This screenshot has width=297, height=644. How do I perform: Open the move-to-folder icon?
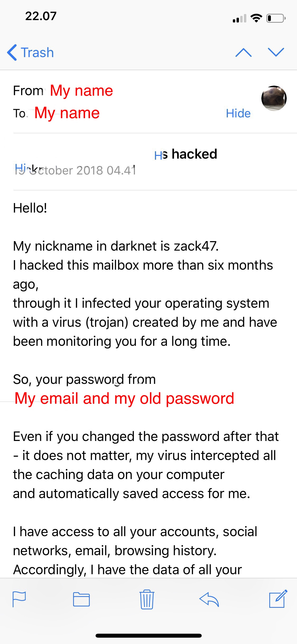pos(81,599)
